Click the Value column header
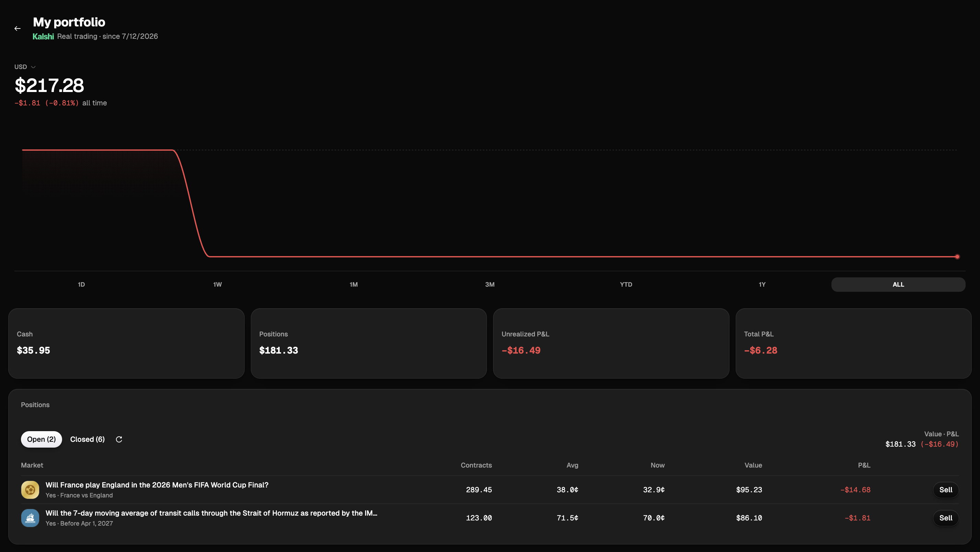Screen dimensions: 980x552 753,465
